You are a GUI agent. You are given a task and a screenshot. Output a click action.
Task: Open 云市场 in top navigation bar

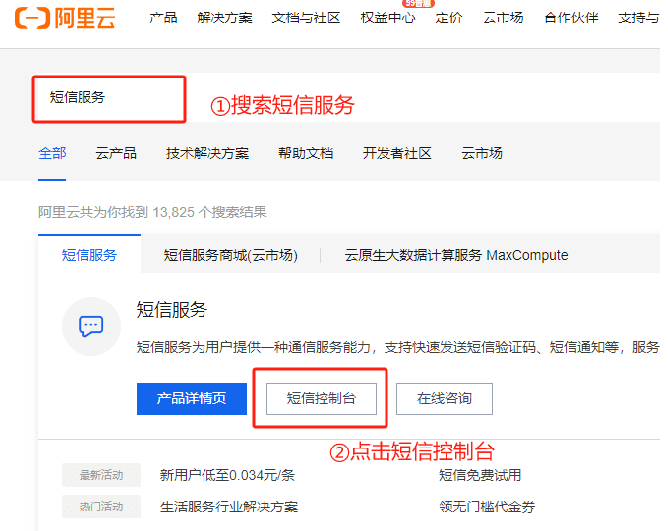coord(503,18)
